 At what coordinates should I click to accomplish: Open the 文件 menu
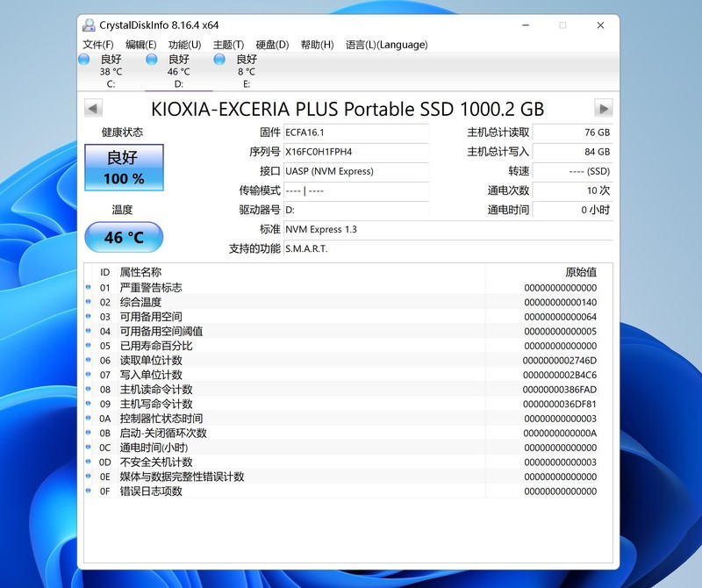(98, 44)
